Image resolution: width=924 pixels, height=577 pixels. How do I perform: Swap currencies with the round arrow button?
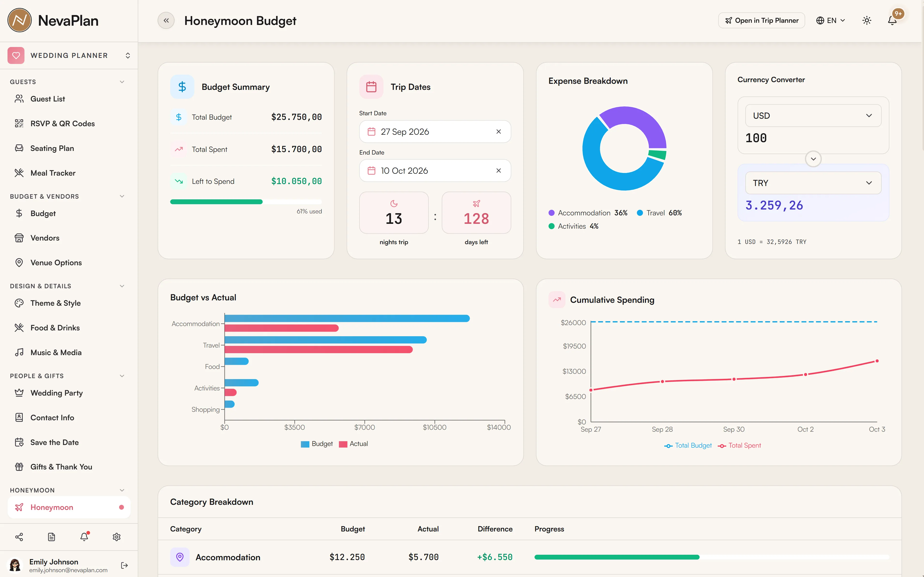pyautogui.click(x=813, y=159)
